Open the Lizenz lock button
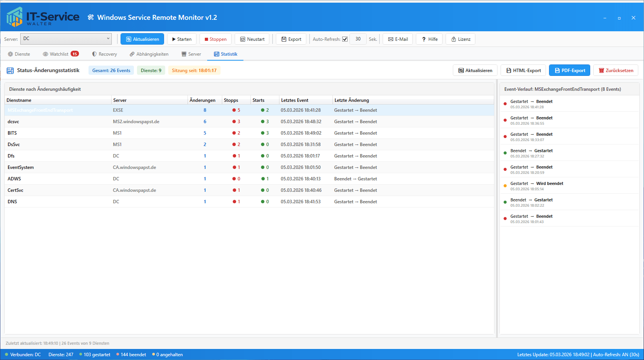Viewport: 644px width, 360px height. tap(460, 39)
